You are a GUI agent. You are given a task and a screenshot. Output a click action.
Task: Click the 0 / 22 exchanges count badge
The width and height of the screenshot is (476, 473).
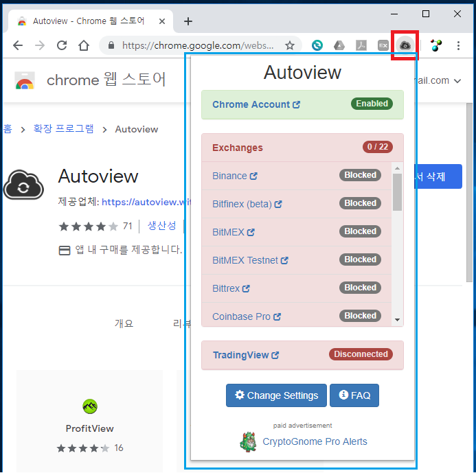(x=378, y=147)
